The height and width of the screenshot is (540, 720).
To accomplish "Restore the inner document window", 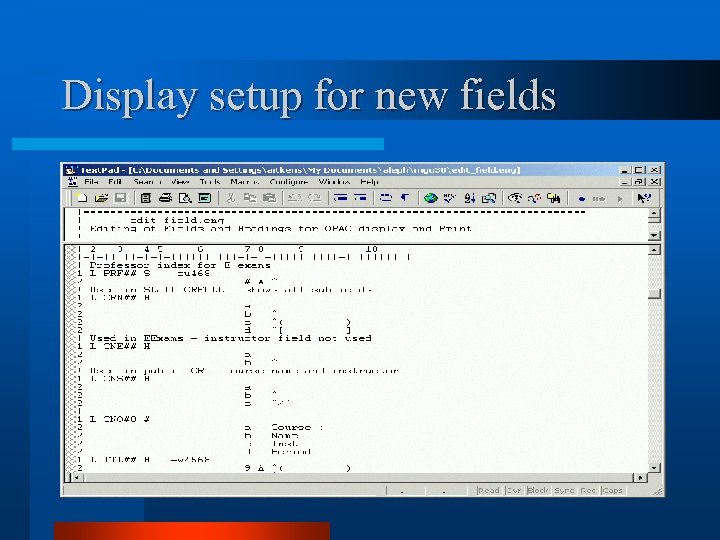I will (x=639, y=182).
